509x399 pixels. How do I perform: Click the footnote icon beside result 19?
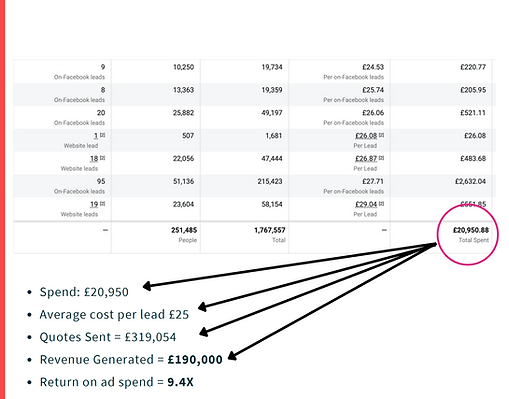102,204
